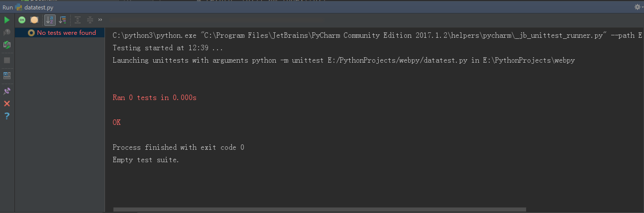644x213 pixels.
Task: Click the green Rerun play button
Action: tap(7, 20)
